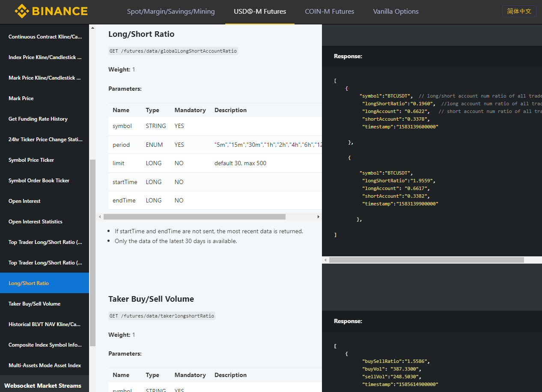Click buyVol "387.3300" response line
The width and height of the screenshot is (542, 392).
point(391,369)
